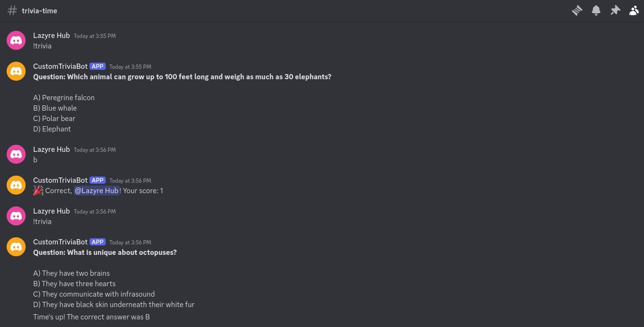Click the answer option B) Blue whale
The height and width of the screenshot is (327, 644).
click(x=55, y=108)
